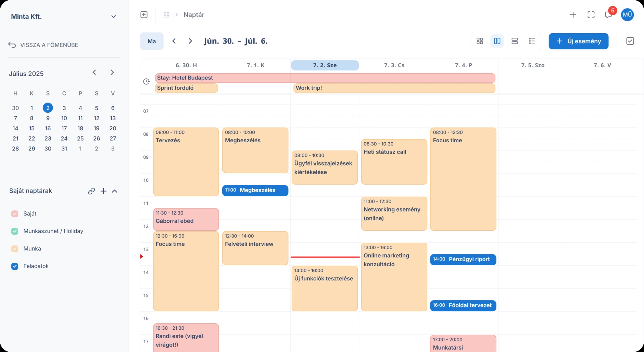Select the stacked day view icon

pos(515,41)
